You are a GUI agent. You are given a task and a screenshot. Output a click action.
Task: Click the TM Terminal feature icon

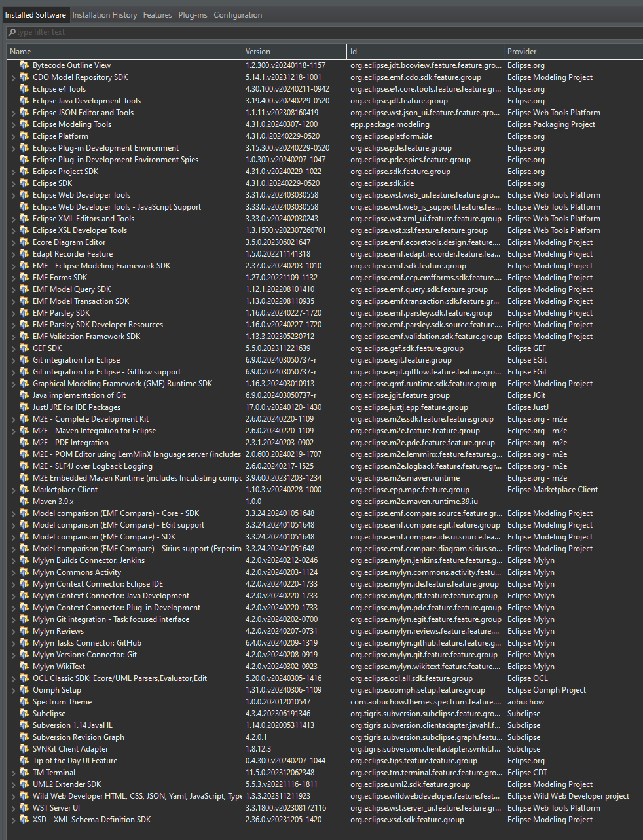click(25, 773)
